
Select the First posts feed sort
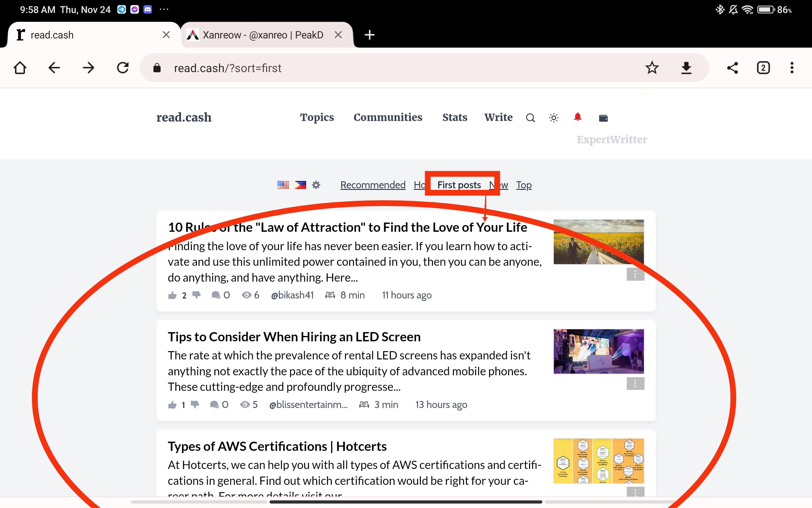pos(459,185)
